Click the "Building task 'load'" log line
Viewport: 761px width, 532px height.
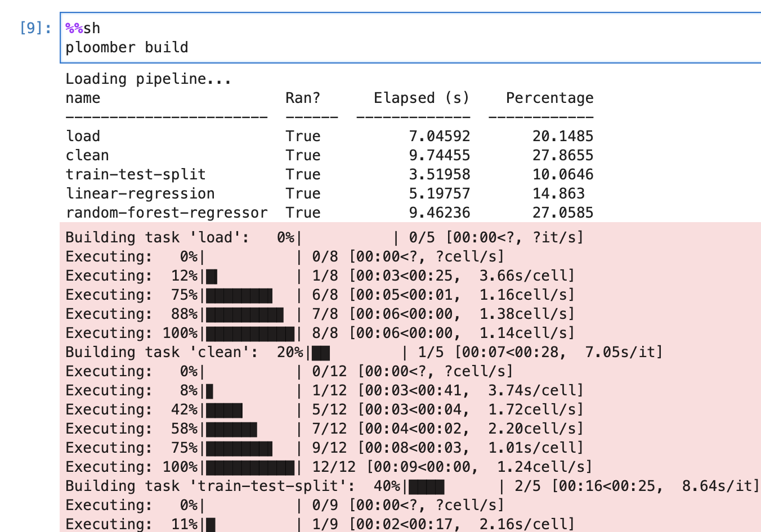[325, 237]
